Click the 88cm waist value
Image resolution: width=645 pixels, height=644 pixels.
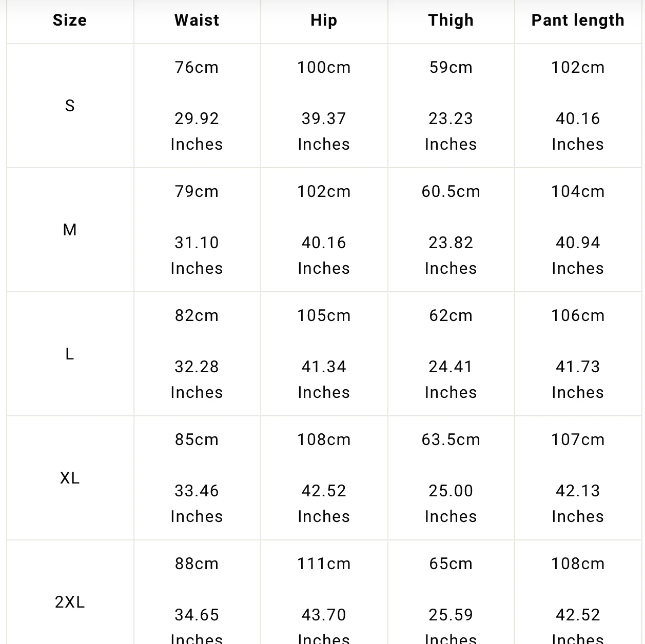pos(197,564)
